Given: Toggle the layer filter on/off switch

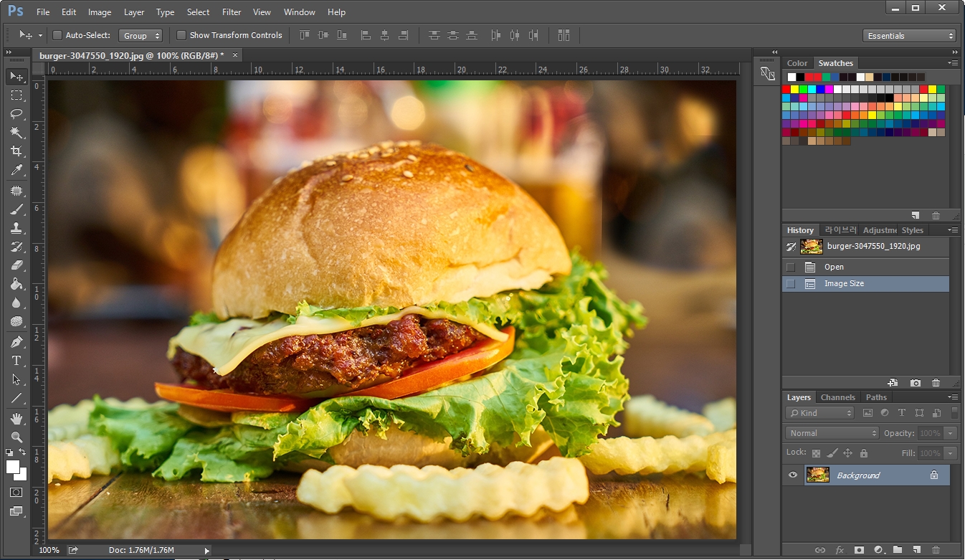Looking at the screenshot, I should pyautogui.click(x=954, y=413).
